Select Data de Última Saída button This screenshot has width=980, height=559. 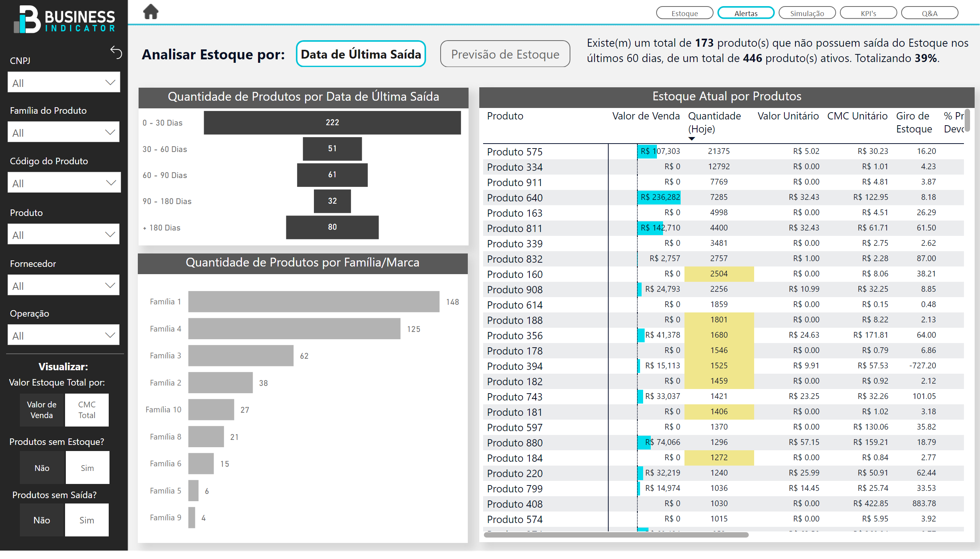pyautogui.click(x=361, y=54)
